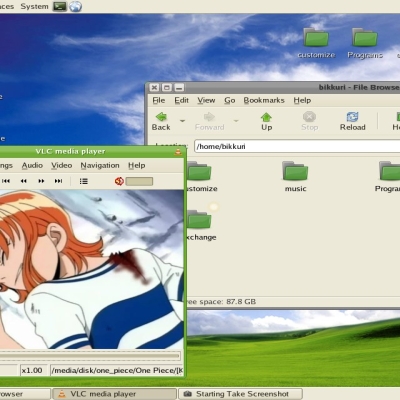Open the Help menu in File Browser
Screen dimensions: 400x400
tap(302, 100)
